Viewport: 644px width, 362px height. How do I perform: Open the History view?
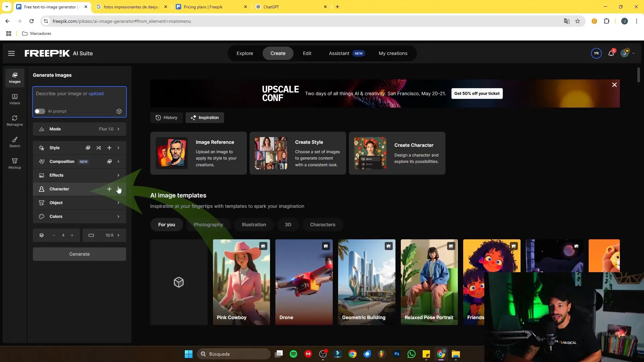click(166, 118)
